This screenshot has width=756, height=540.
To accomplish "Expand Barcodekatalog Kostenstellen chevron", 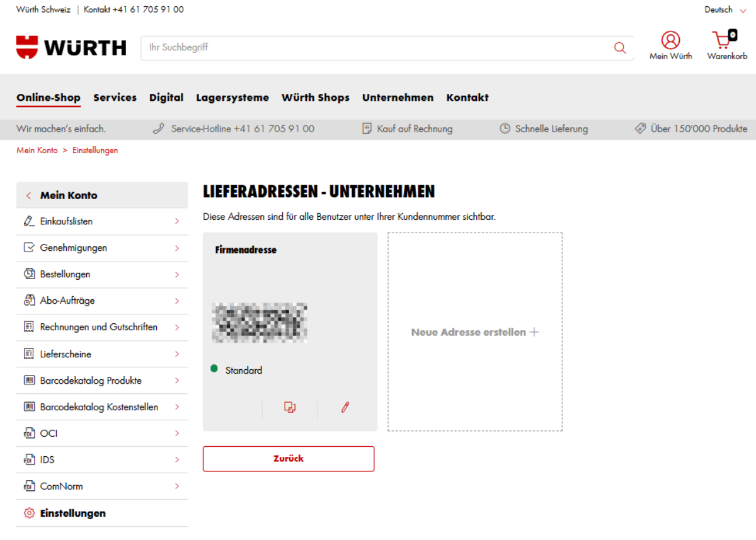I will pyautogui.click(x=177, y=407).
